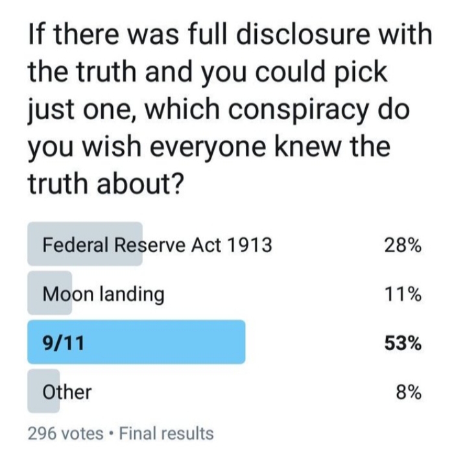Pick the Other poll option label
This screenshot has width=467, height=476.
tap(67, 392)
